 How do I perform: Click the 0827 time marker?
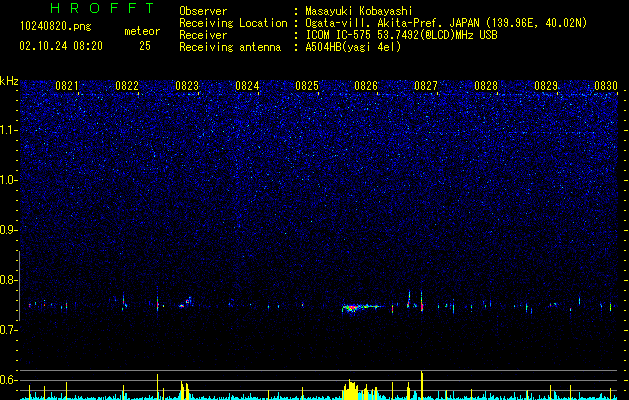pyautogui.click(x=426, y=86)
